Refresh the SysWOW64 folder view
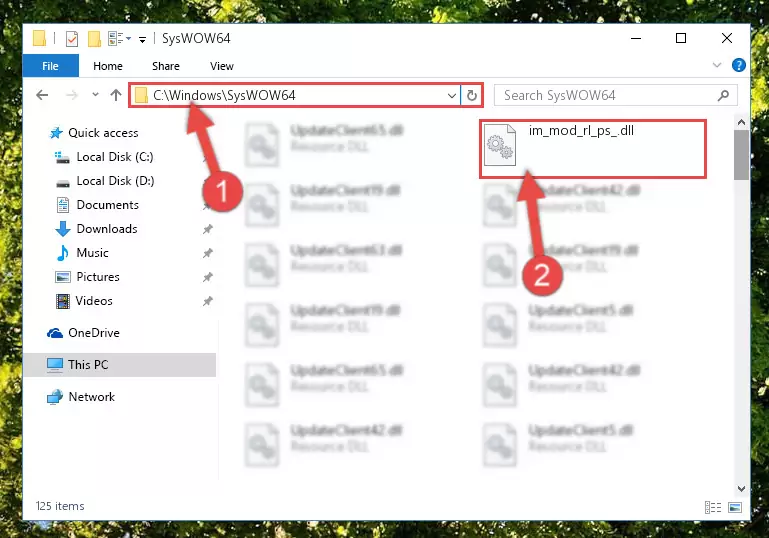Image resolution: width=769 pixels, height=538 pixels. tap(472, 95)
